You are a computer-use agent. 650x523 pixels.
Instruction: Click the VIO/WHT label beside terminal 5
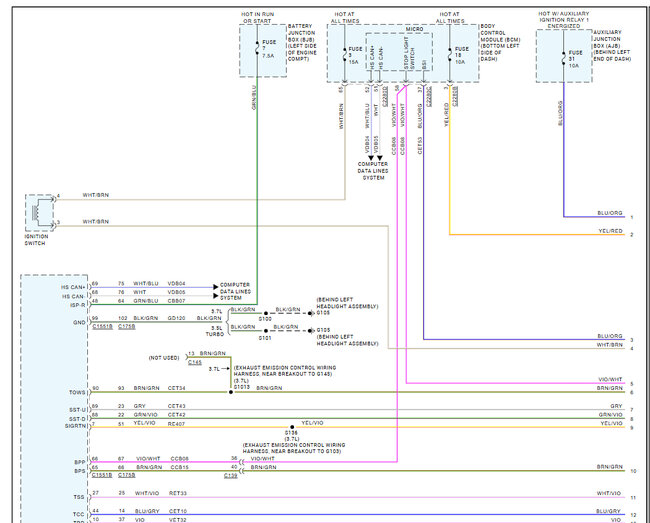[610, 380]
